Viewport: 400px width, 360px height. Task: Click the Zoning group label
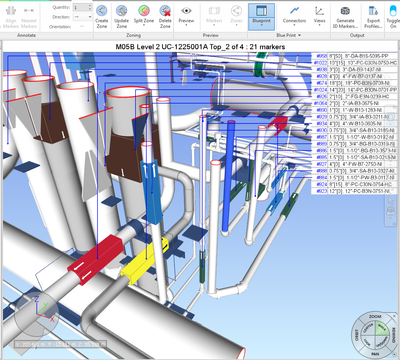(x=133, y=35)
